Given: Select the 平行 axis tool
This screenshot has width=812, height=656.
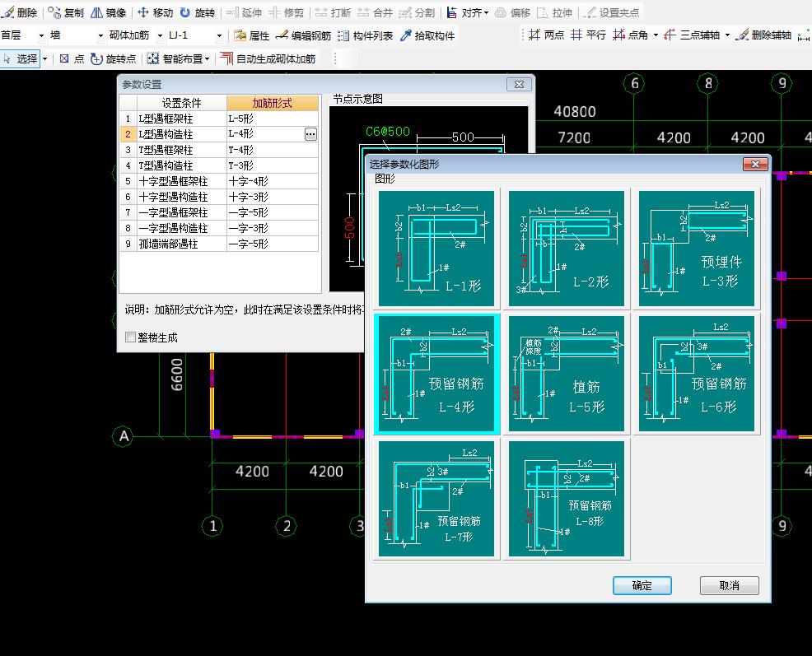Looking at the screenshot, I should tap(588, 35).
